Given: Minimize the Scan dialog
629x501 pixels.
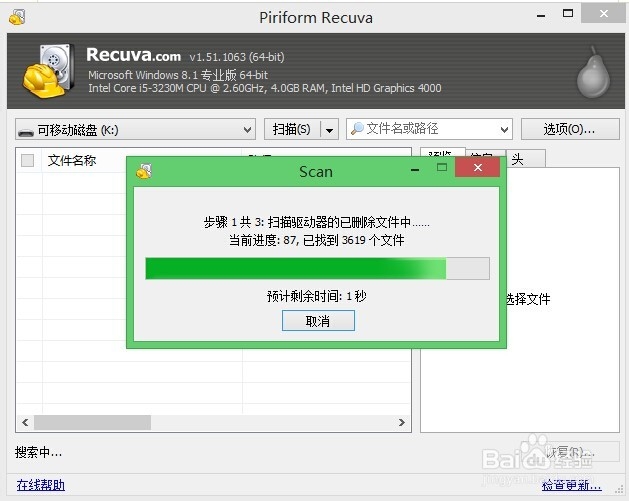Looking at the screenshot, I should (415, 170).
